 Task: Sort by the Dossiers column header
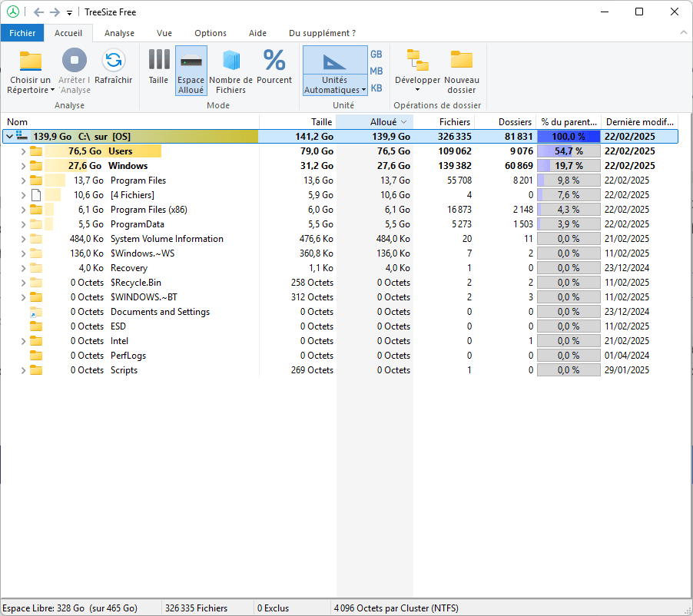506,122
